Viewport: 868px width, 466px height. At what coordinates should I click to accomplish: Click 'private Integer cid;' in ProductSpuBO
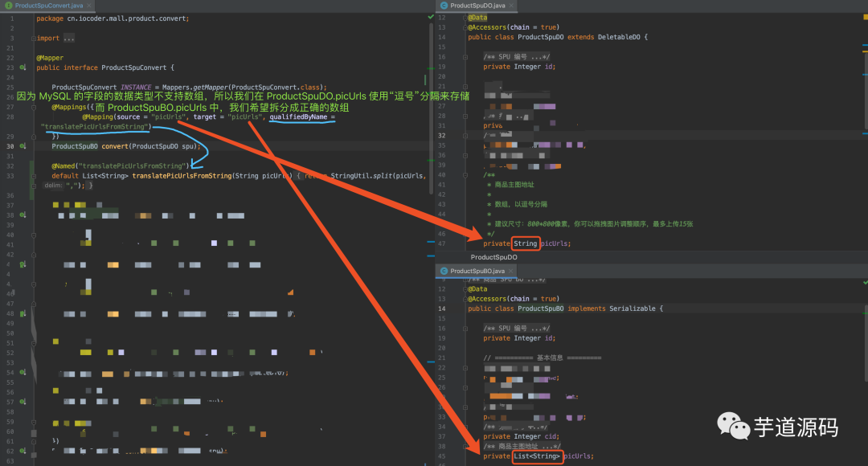click(x=521, y=436)
